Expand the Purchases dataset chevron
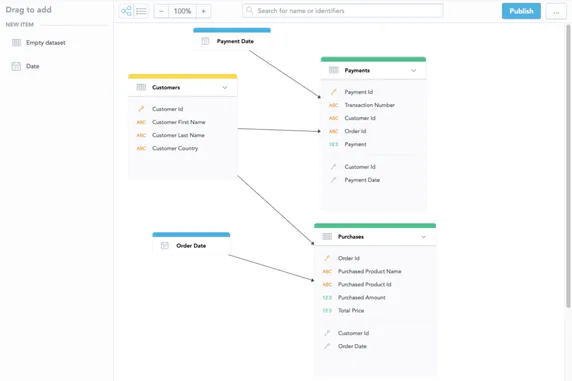572x381 pixels. click(424, 237)
